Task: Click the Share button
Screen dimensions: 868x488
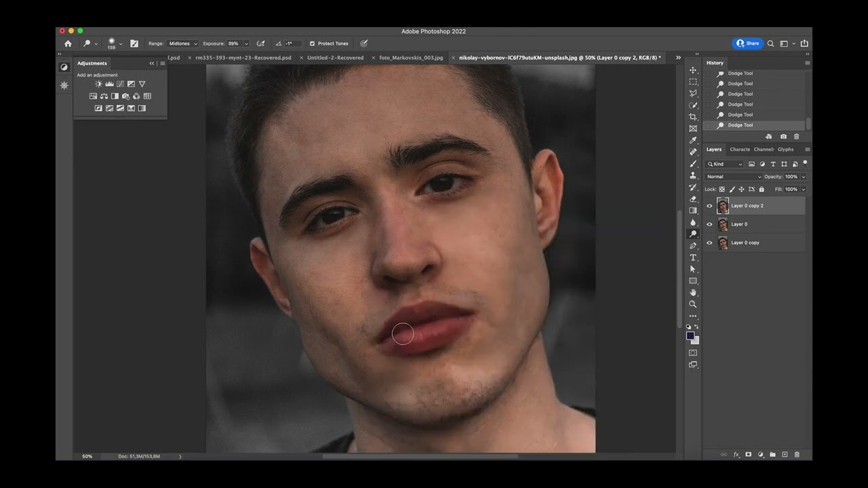Action: point(748,43)
